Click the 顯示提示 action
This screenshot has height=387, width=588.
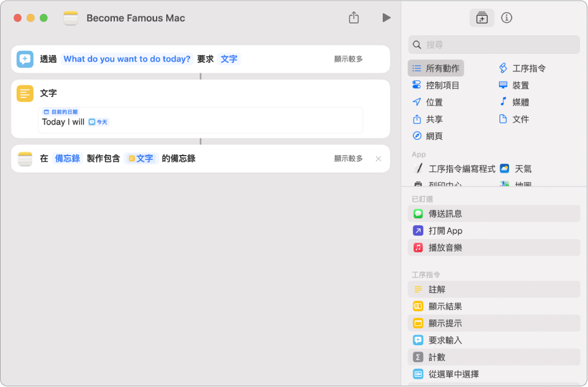[494, 323]
